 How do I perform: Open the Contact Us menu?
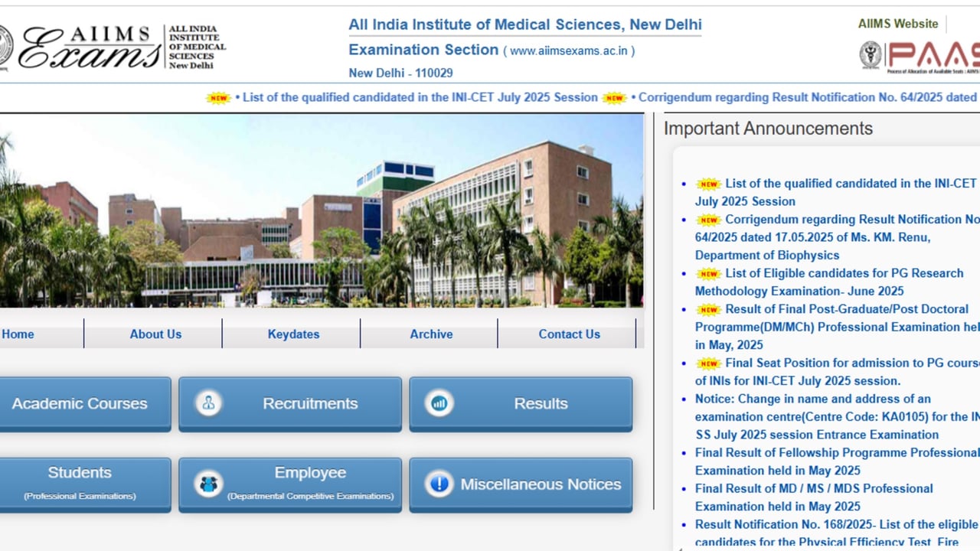click(x=569, y=334)
